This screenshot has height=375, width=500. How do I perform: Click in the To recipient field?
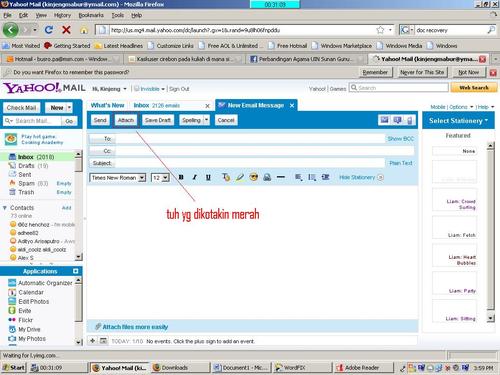click(x=249, y=139)
